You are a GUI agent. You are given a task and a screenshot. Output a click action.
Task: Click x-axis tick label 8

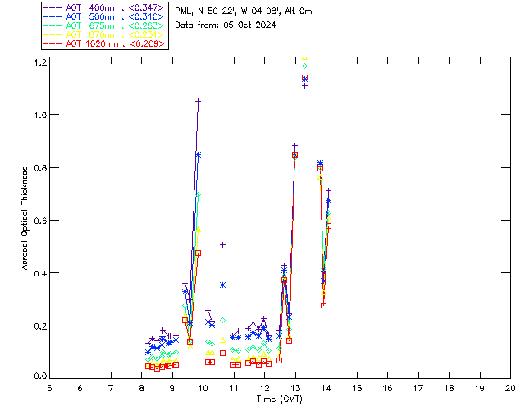pos(142,388)
